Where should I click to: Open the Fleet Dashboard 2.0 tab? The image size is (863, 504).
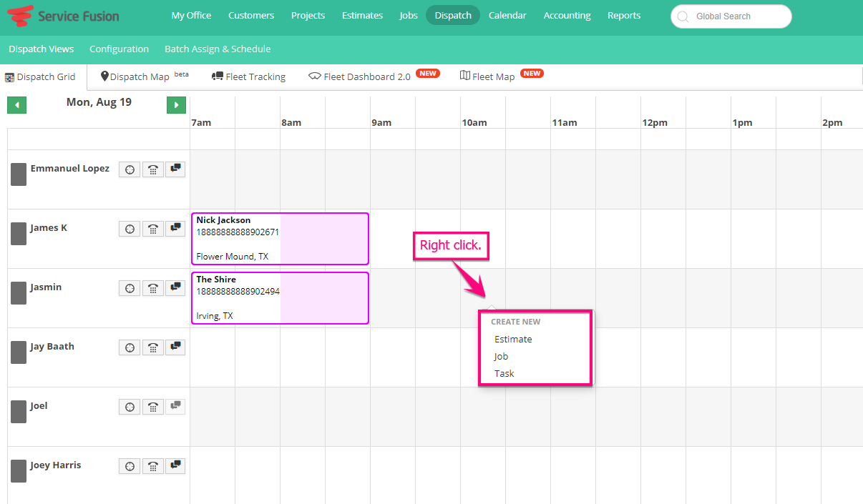click(x=366, y=76)
